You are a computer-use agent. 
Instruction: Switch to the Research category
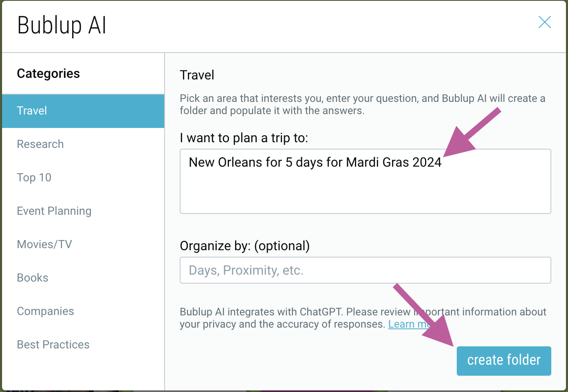[40, 144]
